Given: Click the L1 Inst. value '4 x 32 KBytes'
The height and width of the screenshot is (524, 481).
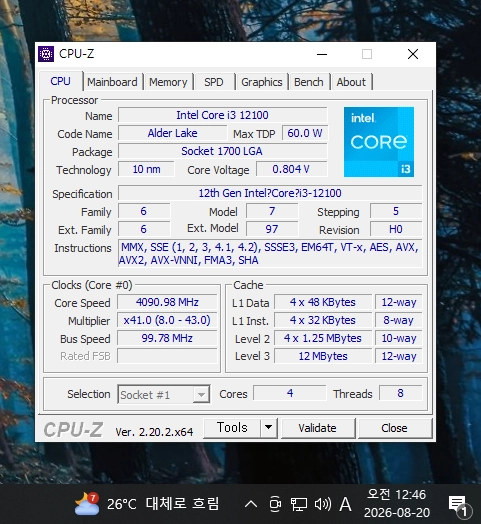Looking at the screenshot, I should [x=323, y=320].
